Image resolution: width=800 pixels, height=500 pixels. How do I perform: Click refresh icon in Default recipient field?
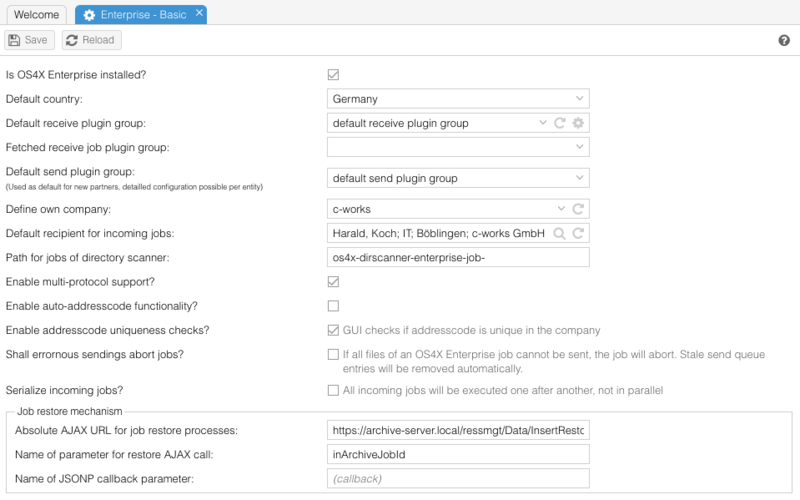[x=578, y=233]
